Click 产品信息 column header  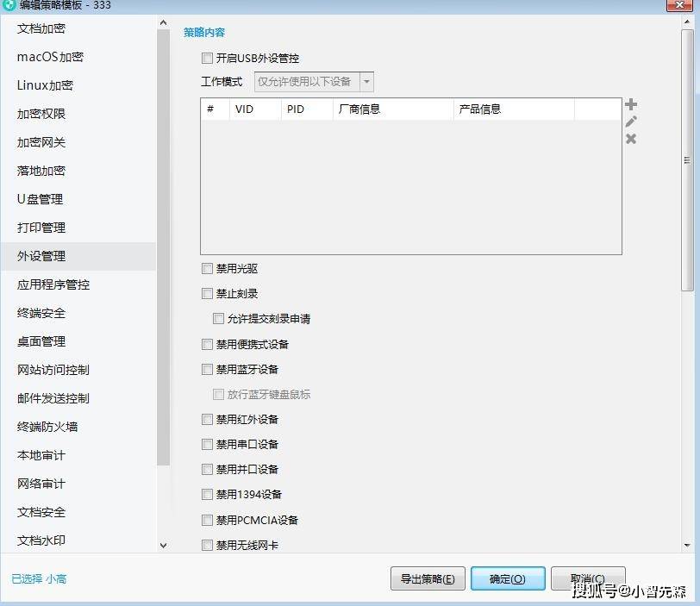[x=515, y=109]
